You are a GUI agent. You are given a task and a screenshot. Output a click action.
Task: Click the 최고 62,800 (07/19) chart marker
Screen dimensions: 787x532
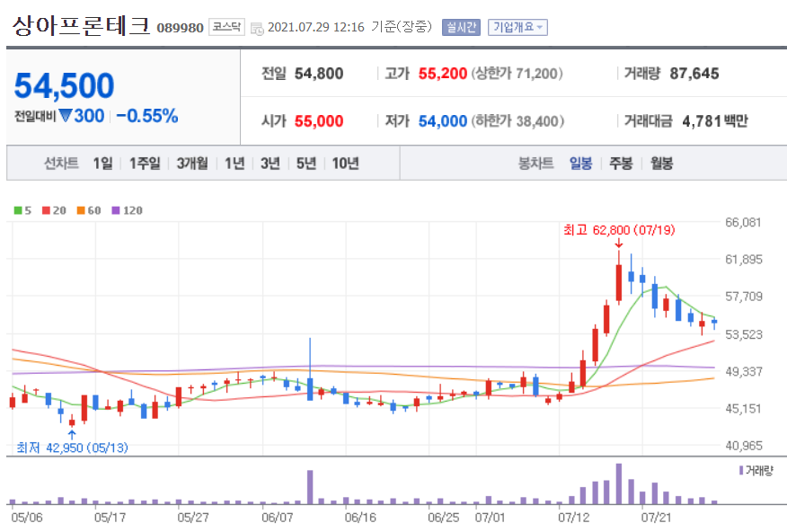click(619, 230)
